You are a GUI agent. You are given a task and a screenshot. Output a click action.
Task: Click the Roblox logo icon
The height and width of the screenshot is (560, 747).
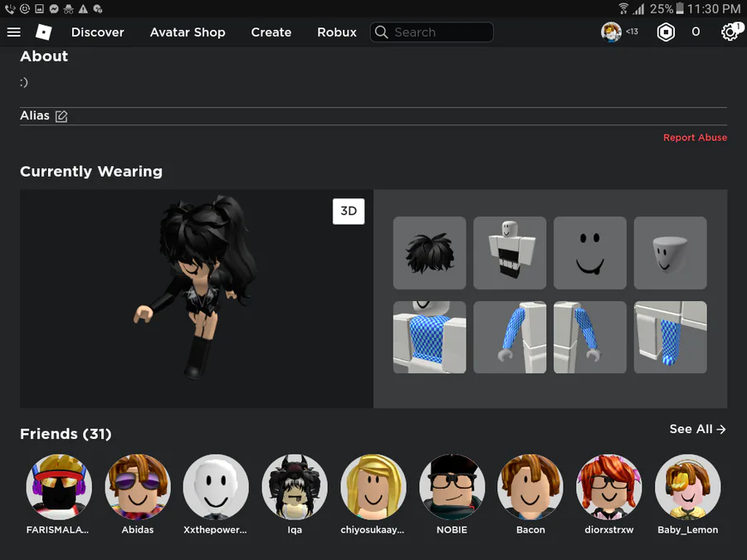(43, 32)
